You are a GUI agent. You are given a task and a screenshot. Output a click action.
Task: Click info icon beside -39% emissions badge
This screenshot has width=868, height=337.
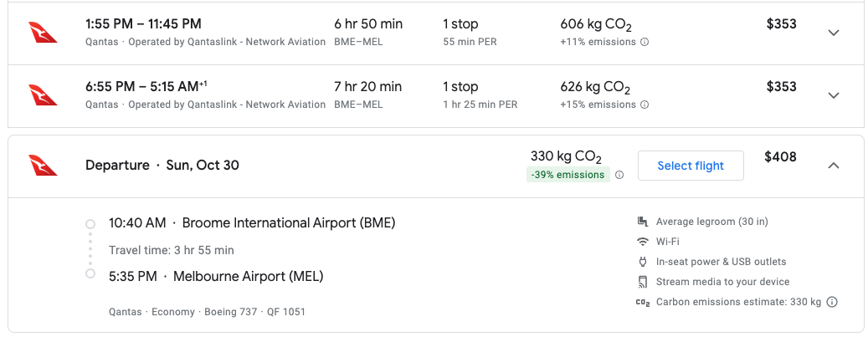pyautogui.click(x=619, y=175)
